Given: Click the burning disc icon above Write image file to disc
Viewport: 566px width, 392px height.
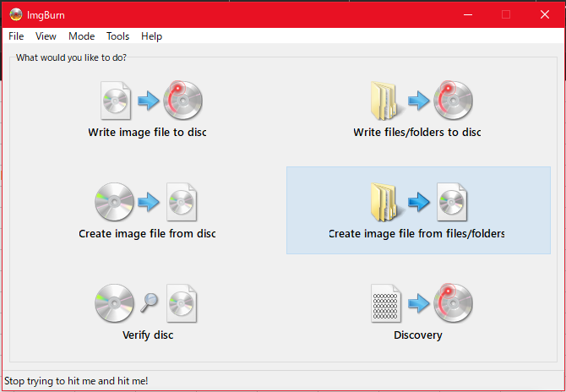Looking at the screenshot, I should [182, 100].
